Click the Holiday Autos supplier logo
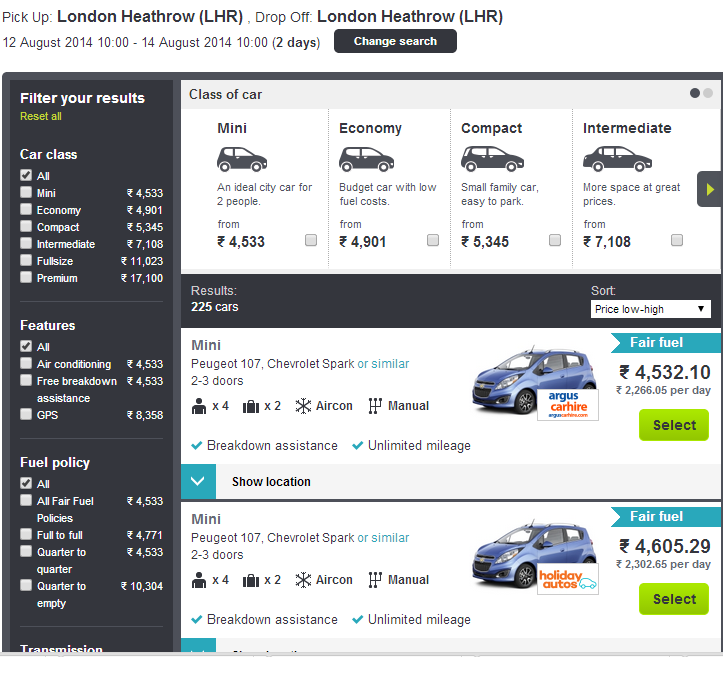The height and width of the screenshot is (697, 723). tap(567, 580)
